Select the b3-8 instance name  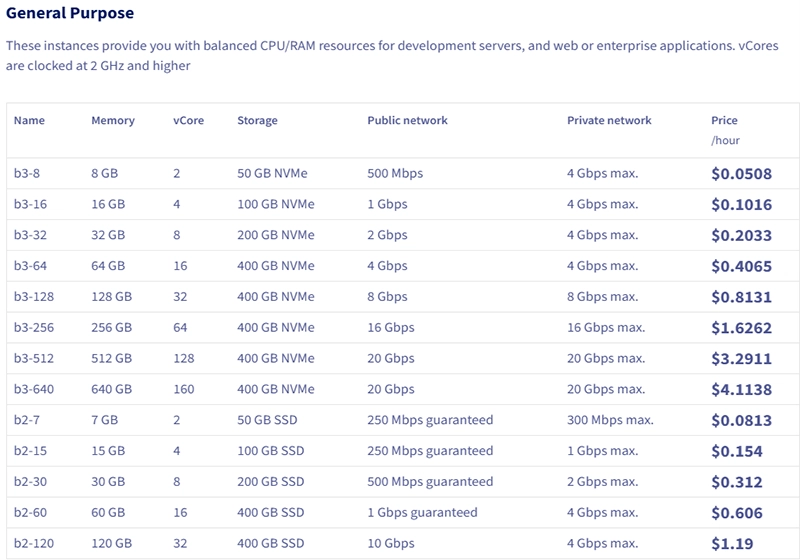click(x=29, y=174)
